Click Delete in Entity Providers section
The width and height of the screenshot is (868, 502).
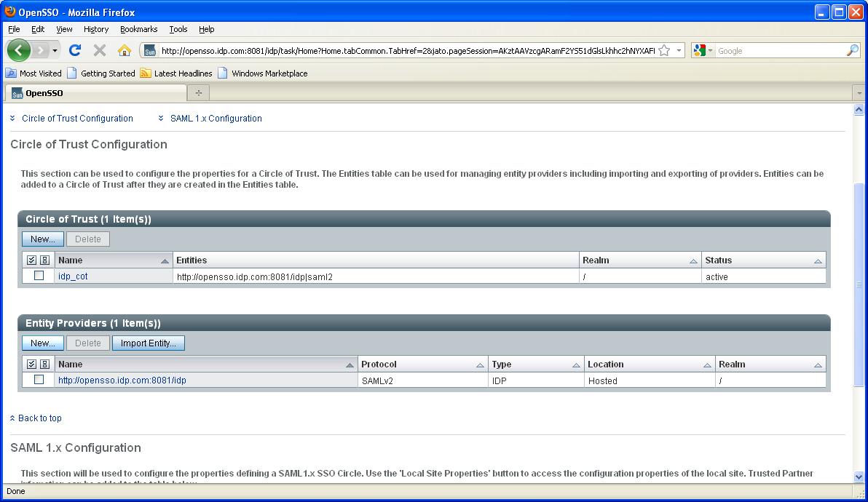click(88, 343)
